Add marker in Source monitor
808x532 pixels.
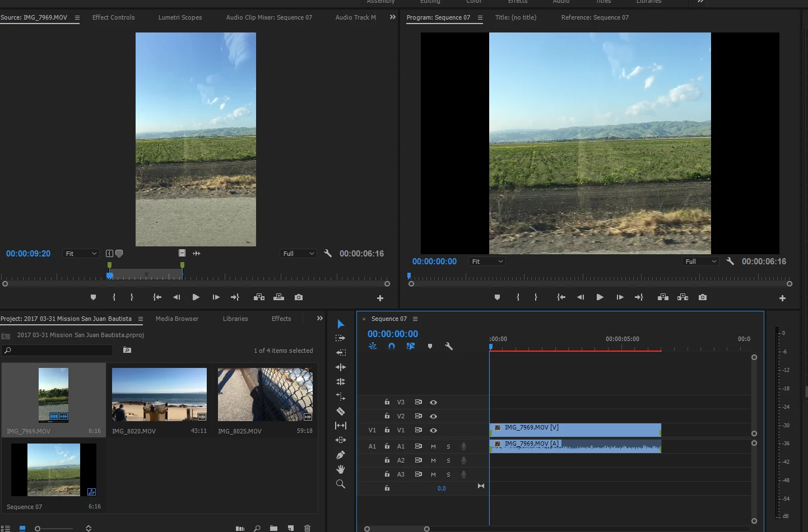[x=93, y=297]
